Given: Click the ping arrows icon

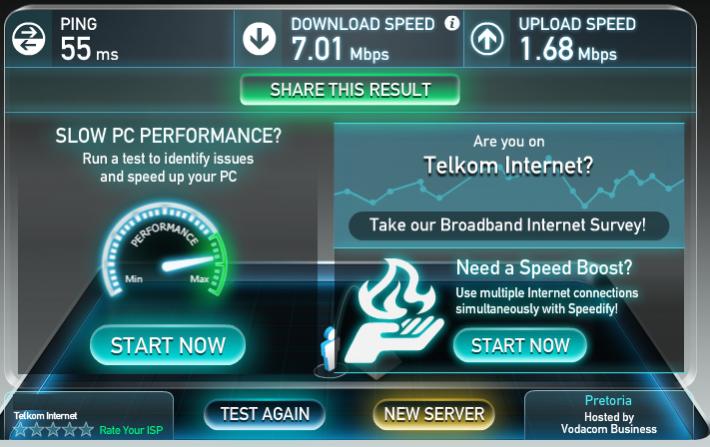Looking at the screenshot, I should pyautogui.click(x=29, y=39).
